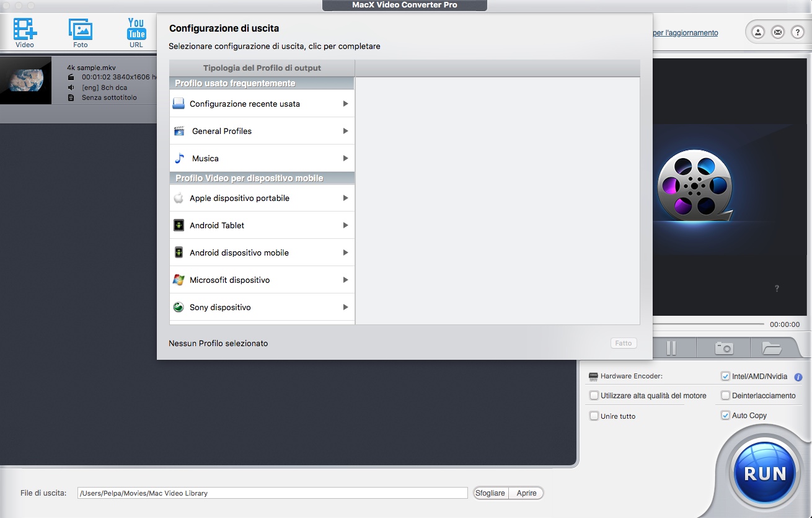Expand the General Profiles arrow
This screenshot has width=812, height=518.
coord(345,131)
